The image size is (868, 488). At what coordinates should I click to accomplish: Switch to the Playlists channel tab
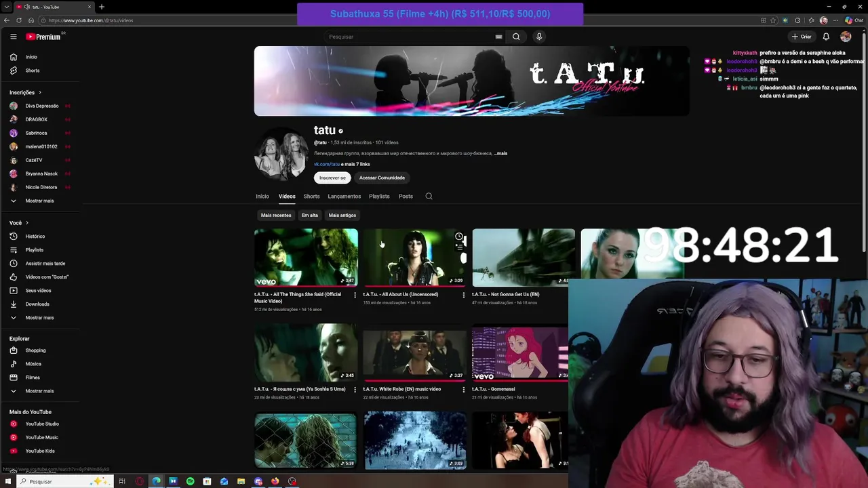point(379,197)
